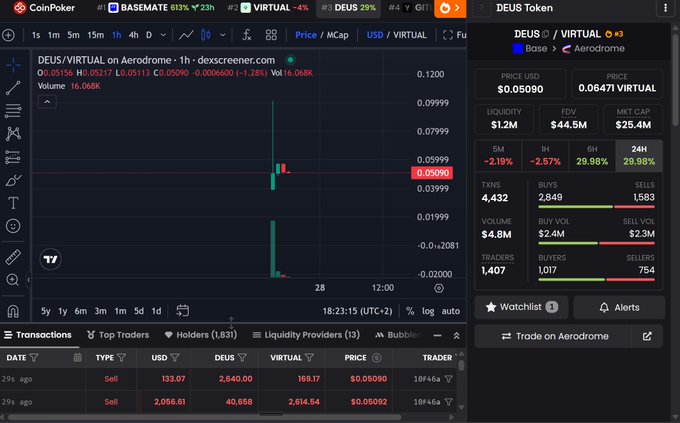Select the candlestick chart type icon
Viewport: 680px width, 423px height.
coord(206,35)
